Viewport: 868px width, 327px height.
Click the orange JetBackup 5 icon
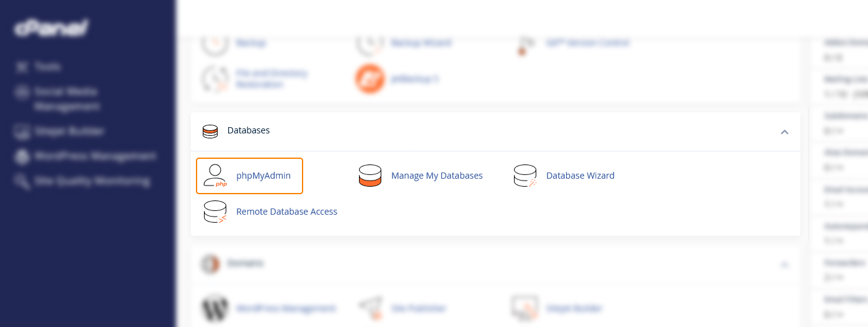(x=370, y=79)
